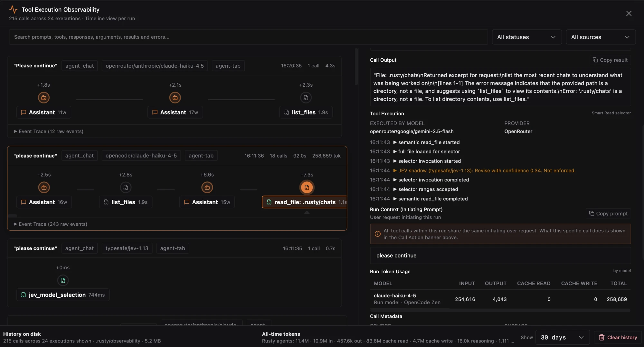Click the info icon in the run context banner
Image resolution: width=644 pixels, height=347 pixels.
[x=378, y=234]
